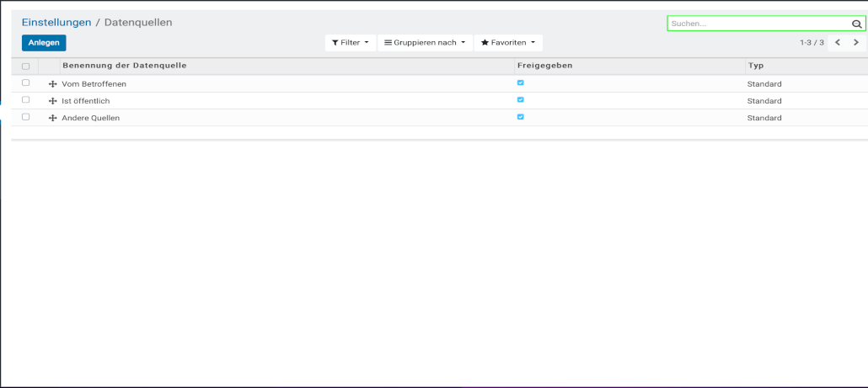Viewport: 868px width, 388px height.
Task: Select the Vom Betroffenen row checkbox
Action: click(25, 83)
